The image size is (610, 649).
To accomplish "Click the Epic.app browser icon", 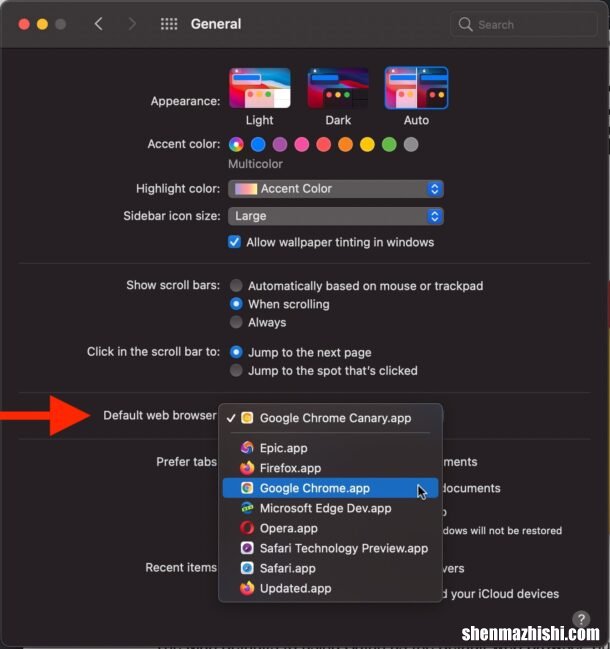I will tap(247, 448).
